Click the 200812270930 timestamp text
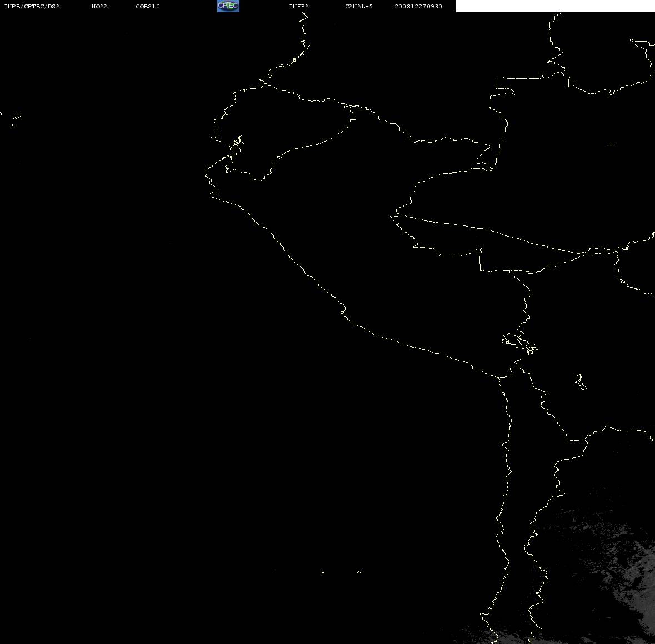Image resolution: width=655 pixels, height=644 pixels. click(x=418, y=7)
